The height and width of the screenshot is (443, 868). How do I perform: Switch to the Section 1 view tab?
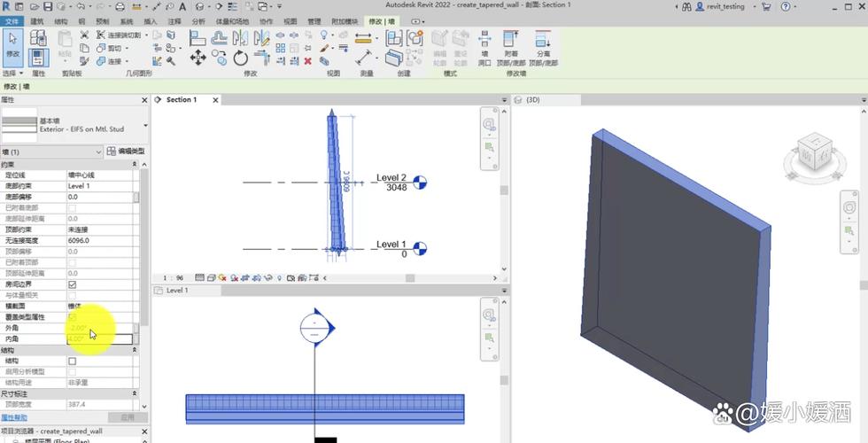pyautogui.click(x=180, y=100)
